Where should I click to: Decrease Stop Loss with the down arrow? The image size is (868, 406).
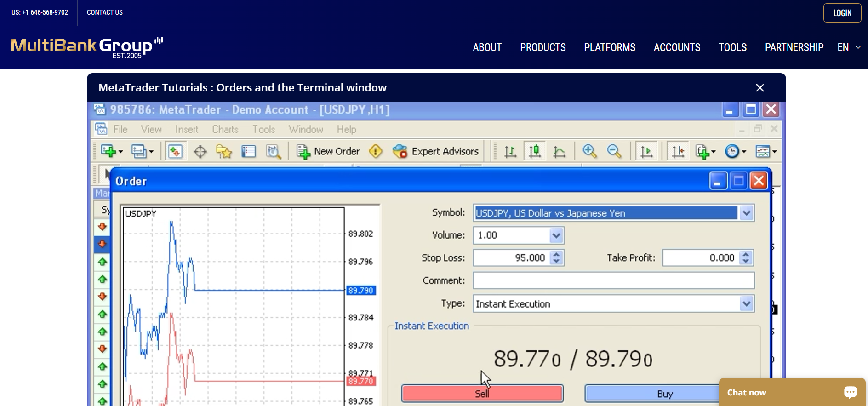556,261
